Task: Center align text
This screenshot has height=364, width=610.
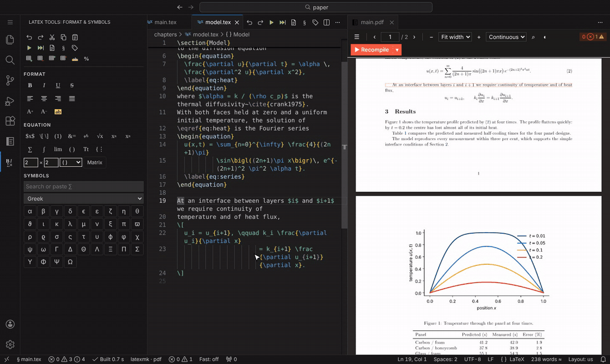Action: pyautogui.click(x=44, y=99)
